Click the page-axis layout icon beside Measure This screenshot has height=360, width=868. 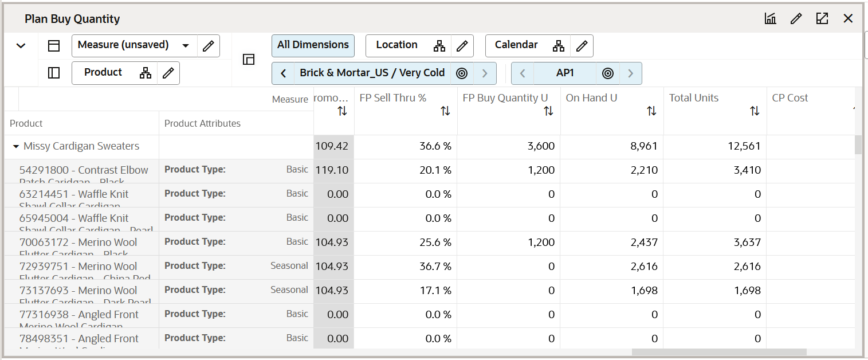(54, 46)
